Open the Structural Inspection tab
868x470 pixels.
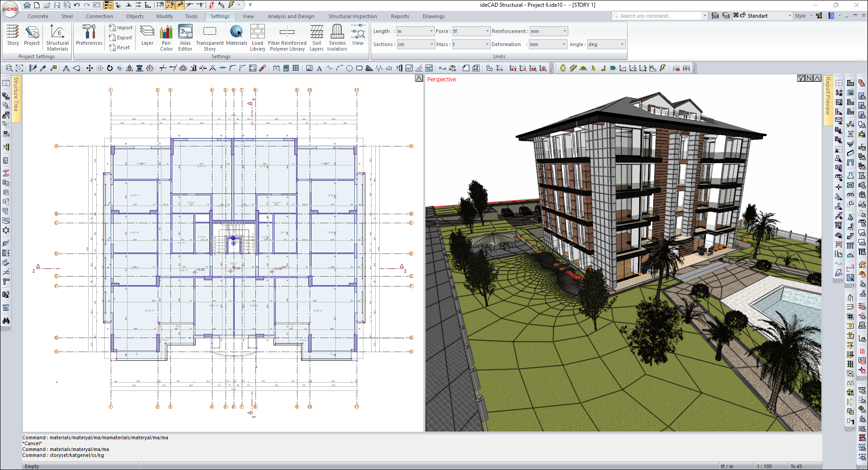point(353,16)
